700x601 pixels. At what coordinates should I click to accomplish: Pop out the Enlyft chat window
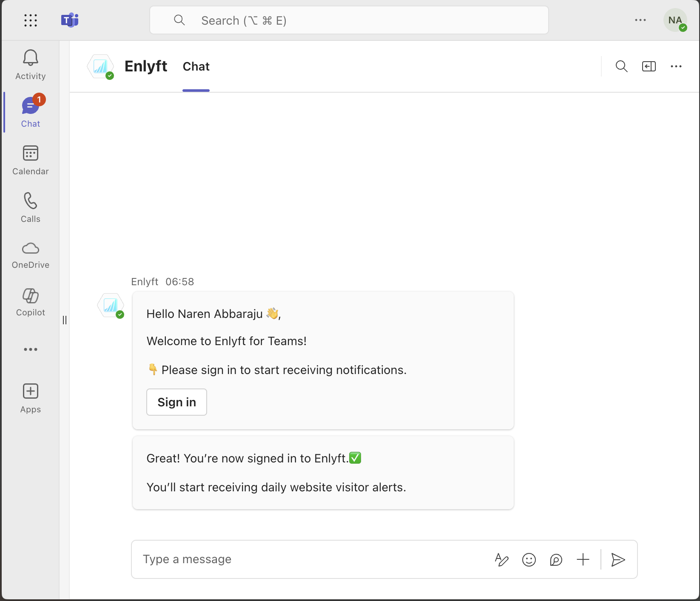pos(649,66)
